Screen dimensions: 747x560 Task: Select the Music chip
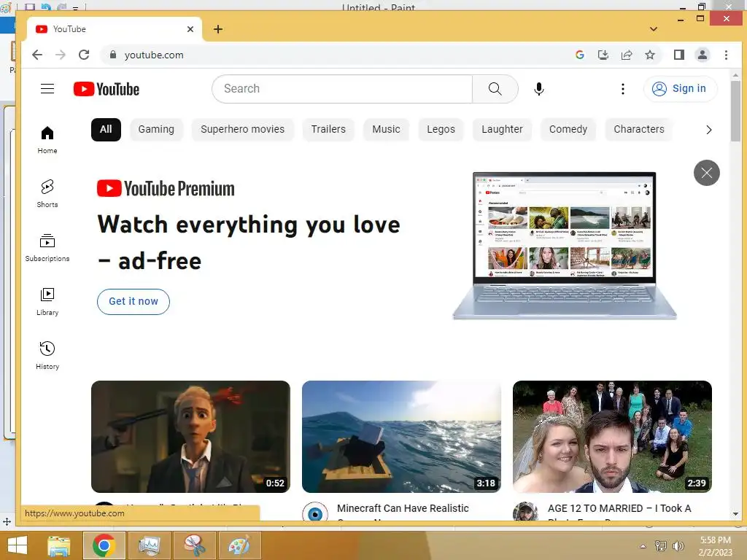tap(386, 130)
